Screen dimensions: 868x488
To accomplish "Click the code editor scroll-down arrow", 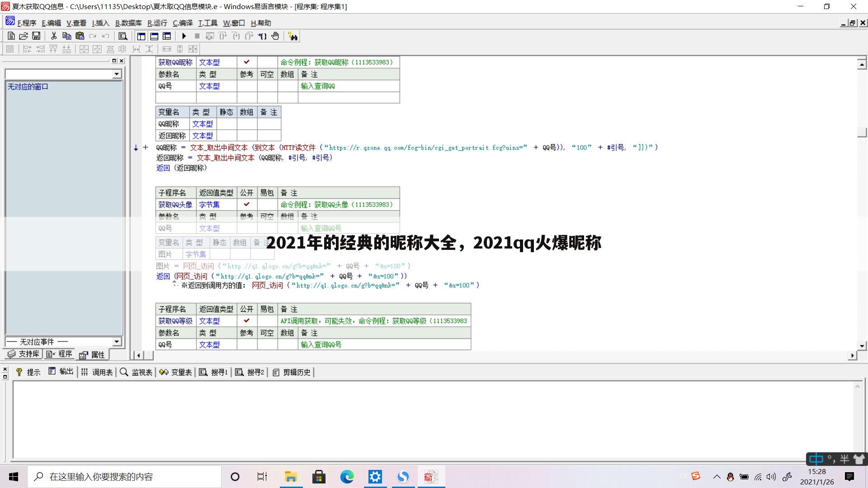I will tap(862, 346).
